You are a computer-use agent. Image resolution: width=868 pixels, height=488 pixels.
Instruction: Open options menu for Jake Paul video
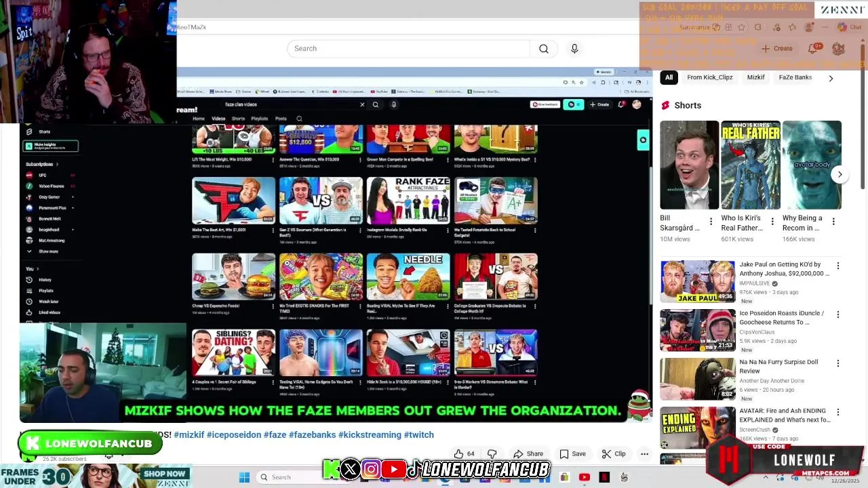pos(838,266)
